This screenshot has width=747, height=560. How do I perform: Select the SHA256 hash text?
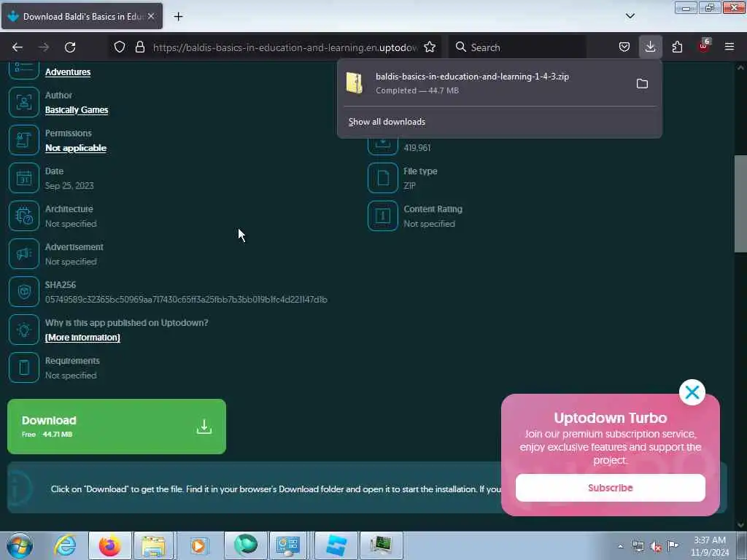[186, 300]
